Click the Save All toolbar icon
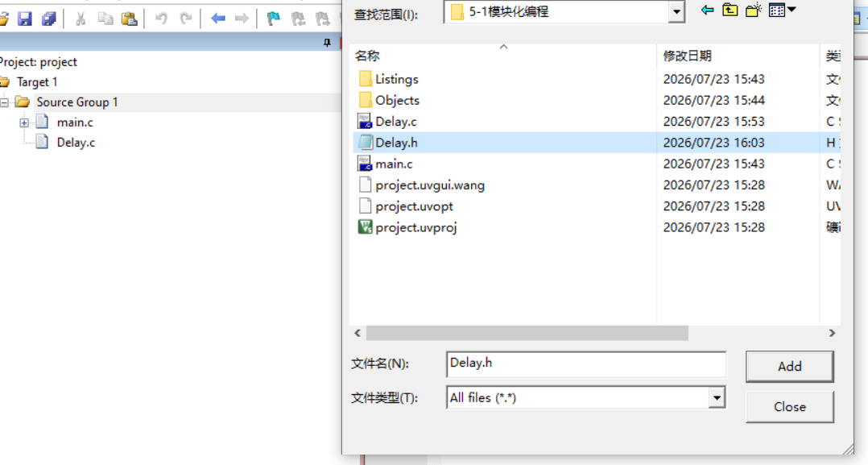The image size is (868, 465). pos(48,19)
